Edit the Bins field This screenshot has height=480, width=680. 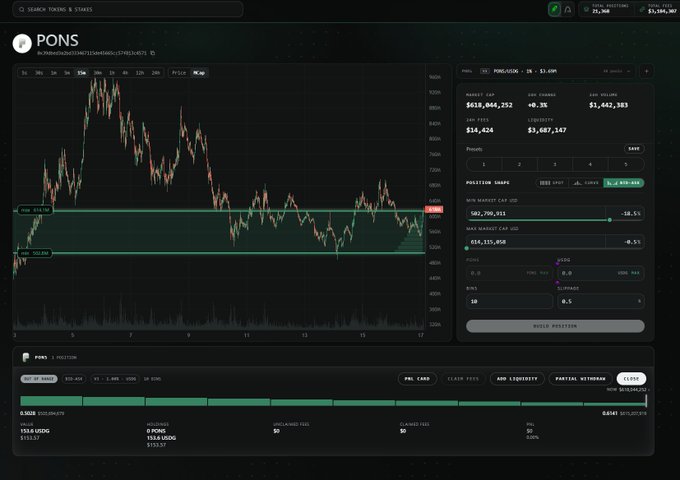[x=509, y=301]
